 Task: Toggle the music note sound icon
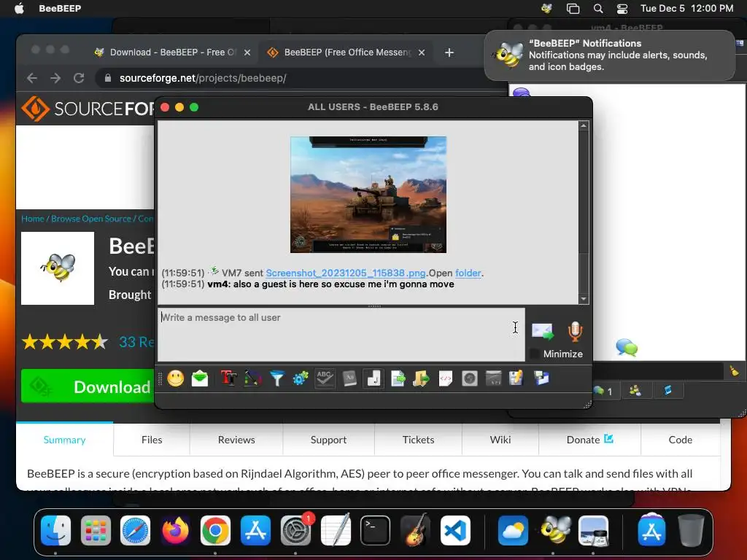click(373, 378)
